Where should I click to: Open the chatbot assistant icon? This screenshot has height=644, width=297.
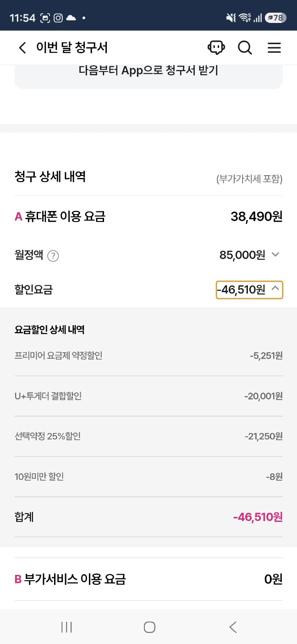216,48
